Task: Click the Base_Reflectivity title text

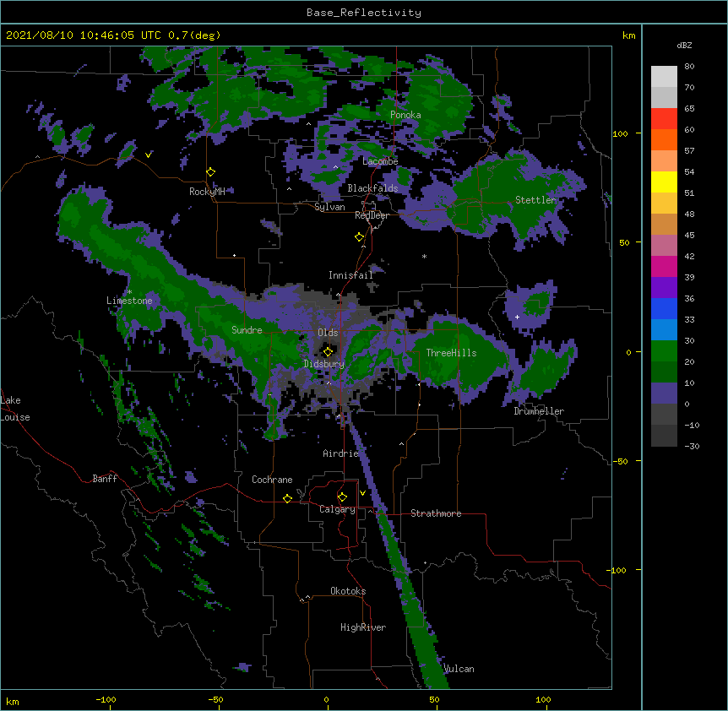Action: [364, 13]
